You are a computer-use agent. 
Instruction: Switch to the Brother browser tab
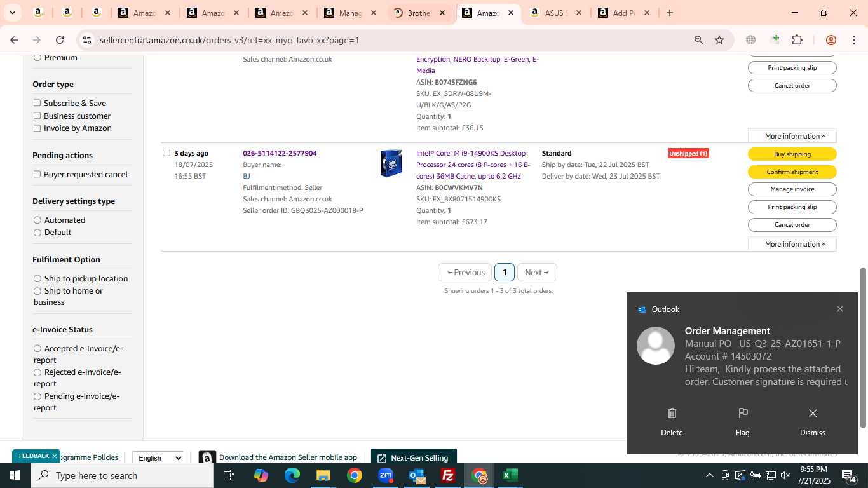pyautogui.click(x=419, y=13)
